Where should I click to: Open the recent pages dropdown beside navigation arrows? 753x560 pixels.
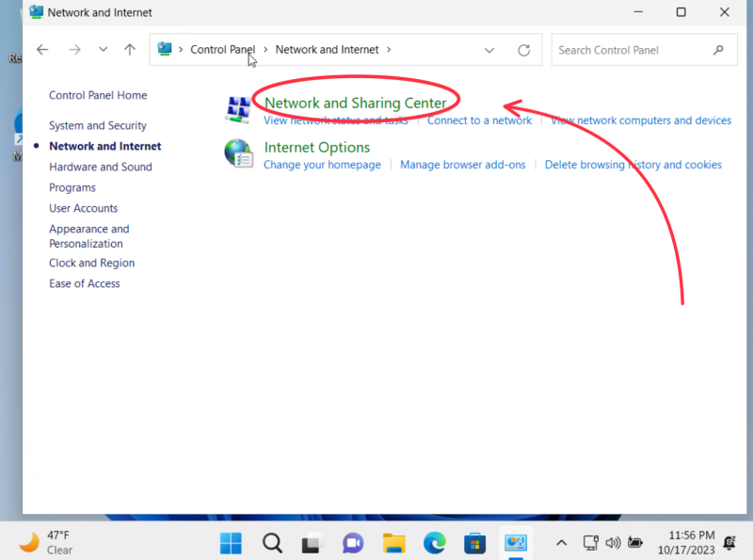[x=104, y=49]
